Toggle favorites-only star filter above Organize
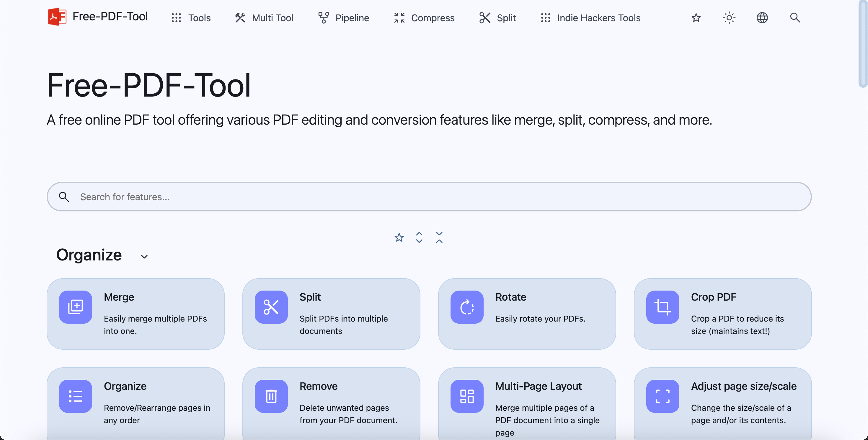The image size is (868, 440). point(399,237)
